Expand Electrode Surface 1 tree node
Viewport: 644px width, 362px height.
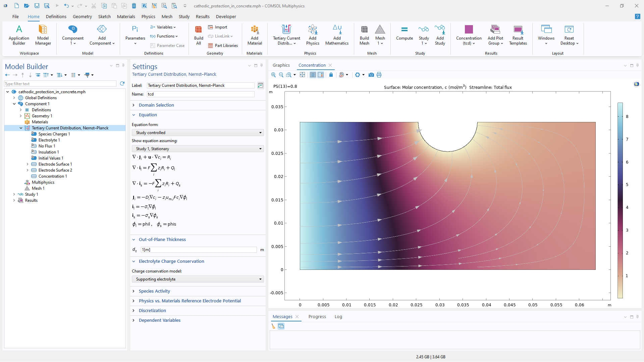pos(28,164)
